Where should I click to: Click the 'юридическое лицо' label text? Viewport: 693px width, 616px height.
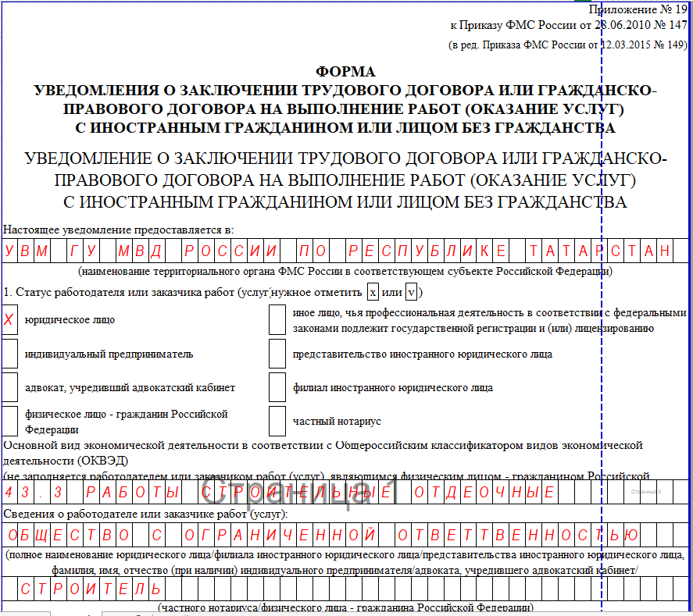tap(70, 319)
